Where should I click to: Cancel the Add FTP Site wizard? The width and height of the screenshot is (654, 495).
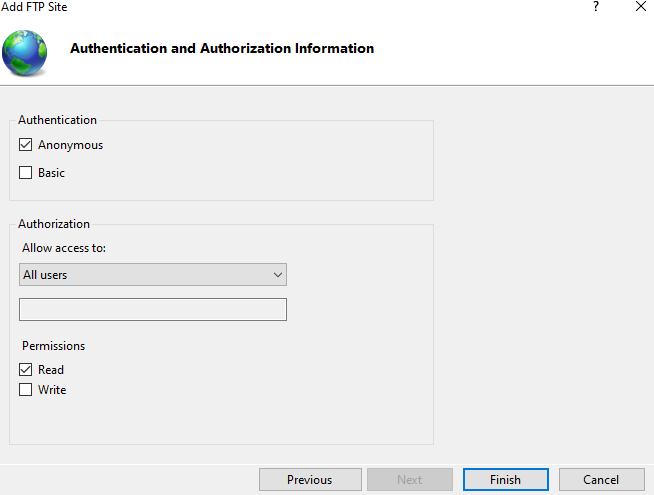click(601, 480)
